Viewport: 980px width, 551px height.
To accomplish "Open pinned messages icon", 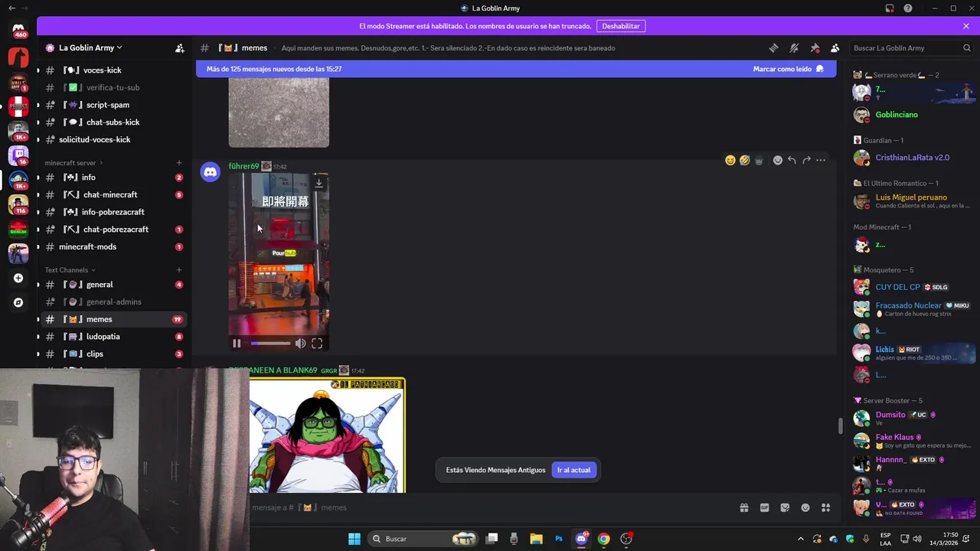I will pyautogui.click(x=815, y=47).
